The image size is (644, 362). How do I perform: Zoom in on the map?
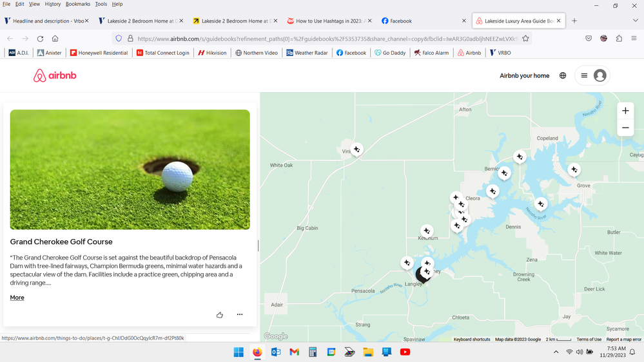tap(625, 111)
